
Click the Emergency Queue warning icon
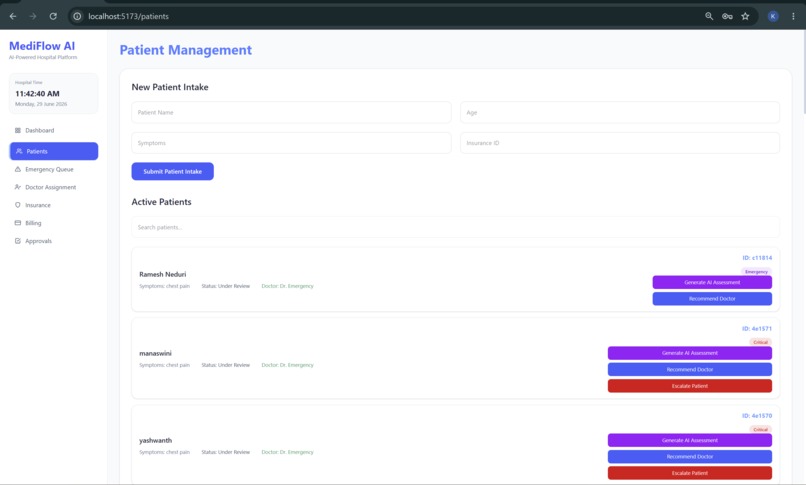(x=18, y=169)
